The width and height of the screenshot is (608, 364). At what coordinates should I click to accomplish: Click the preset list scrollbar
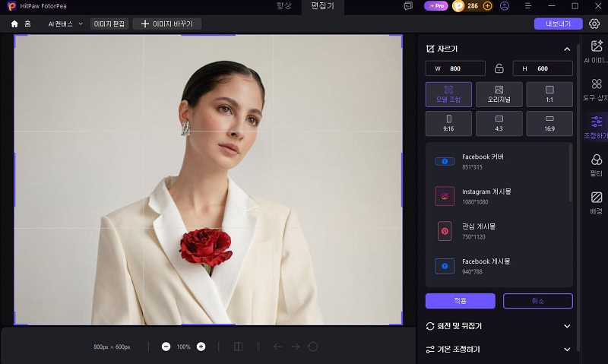coord(571,173)
